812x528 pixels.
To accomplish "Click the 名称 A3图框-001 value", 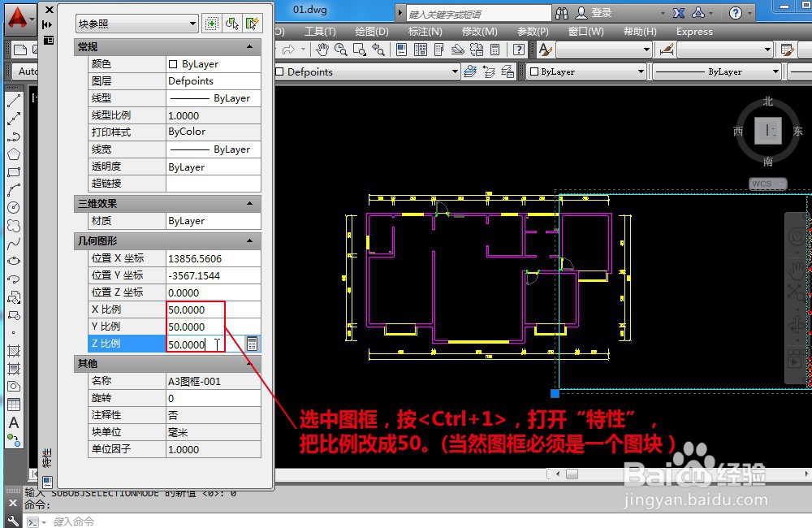I will pos(214,381).
